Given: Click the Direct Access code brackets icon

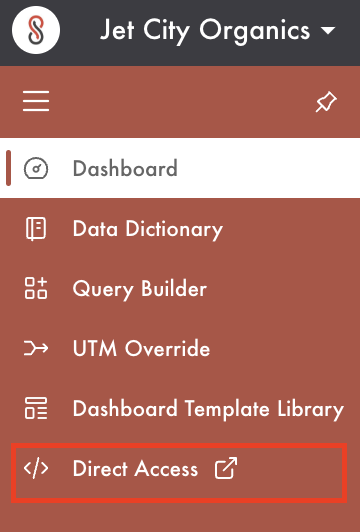Looking at the screenshot, I should click(36, 468).
